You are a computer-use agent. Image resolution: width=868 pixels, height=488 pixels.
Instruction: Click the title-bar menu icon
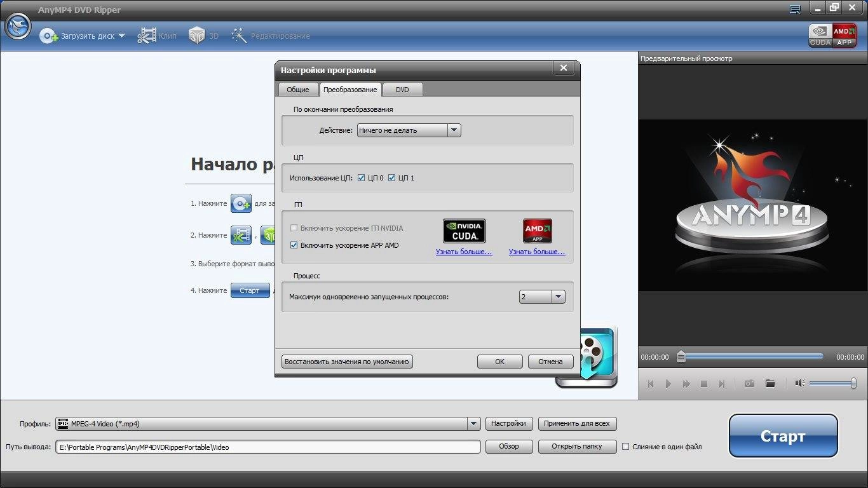pyautogui.click(x=795, y=9)
